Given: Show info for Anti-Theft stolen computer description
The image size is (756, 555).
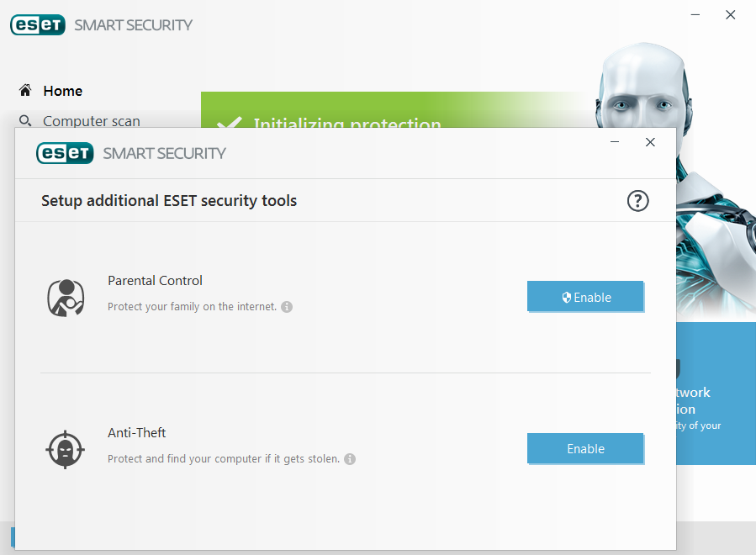Looking at the screenshot, I should pyautogui.click(x=350, y=459).
